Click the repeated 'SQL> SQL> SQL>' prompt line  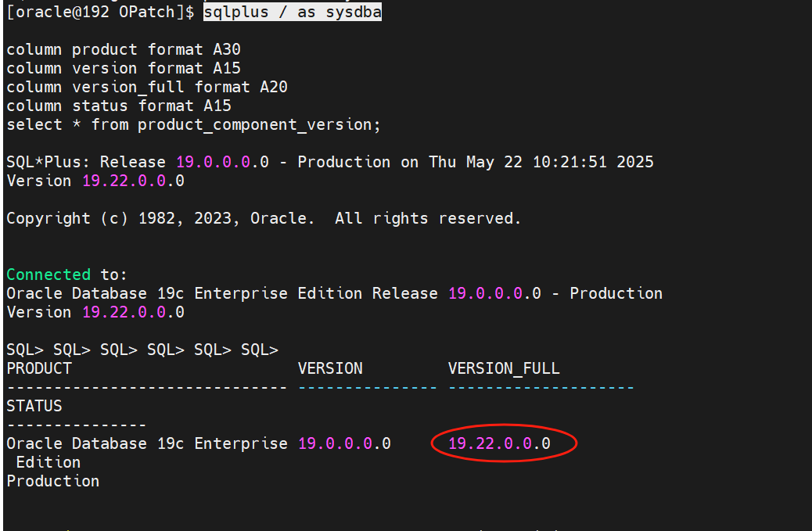(142, 350)
